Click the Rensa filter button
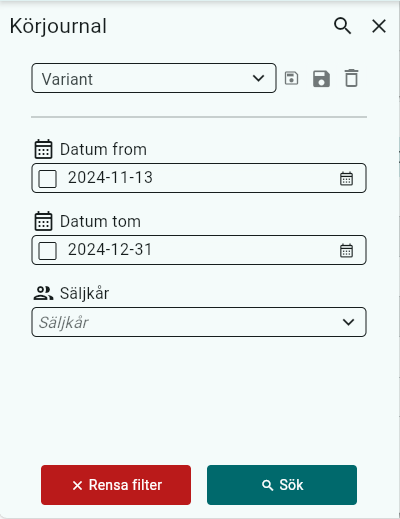The image size is (400, 519). click(116, 485)
